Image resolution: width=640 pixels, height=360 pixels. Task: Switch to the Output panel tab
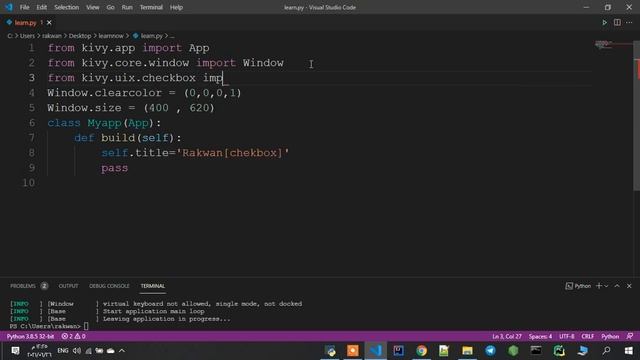(x=68, y=286)
